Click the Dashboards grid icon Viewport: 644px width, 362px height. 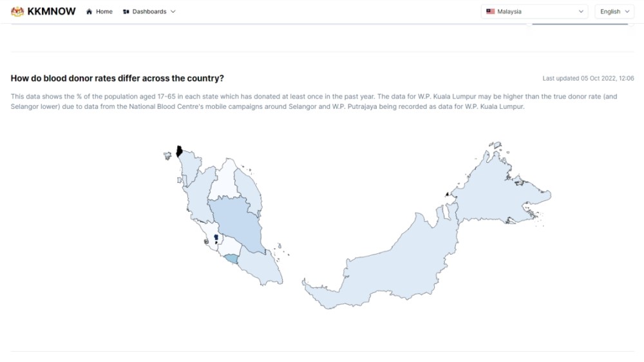click(x=126, y=12)
